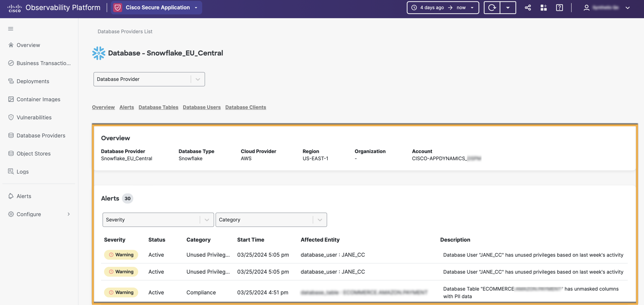This screenshot has height=305, width=644.
Task: Select Object Stores in the sidebar
Action: click(x=34, y=153)
